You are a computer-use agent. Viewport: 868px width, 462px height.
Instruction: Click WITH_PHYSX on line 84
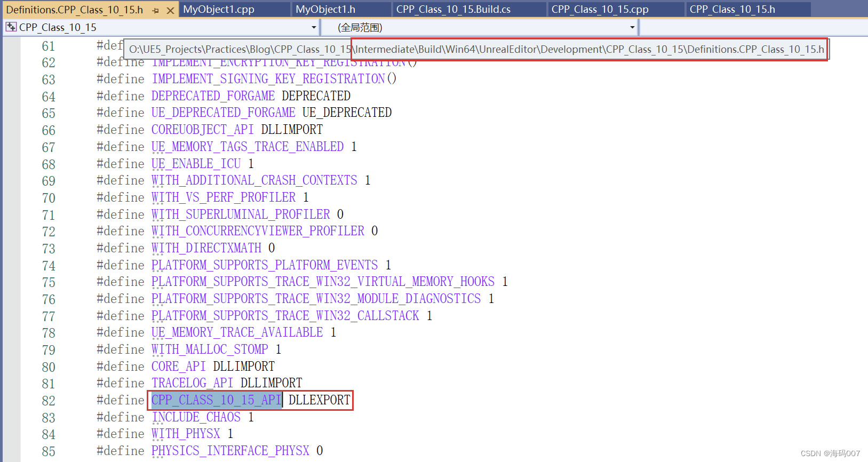click(186, 433)
